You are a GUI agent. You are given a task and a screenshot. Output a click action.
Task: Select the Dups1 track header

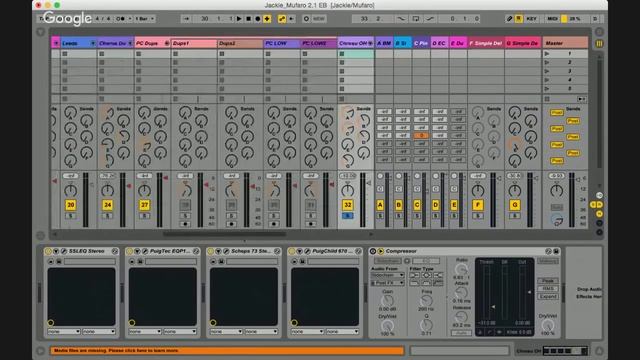click(193, 43)
